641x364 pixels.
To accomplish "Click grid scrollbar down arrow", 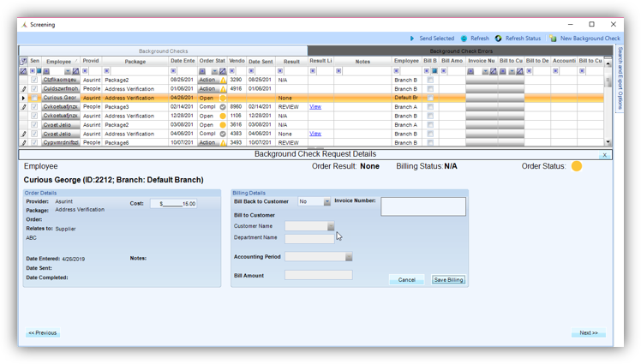I will coord(608,142).
